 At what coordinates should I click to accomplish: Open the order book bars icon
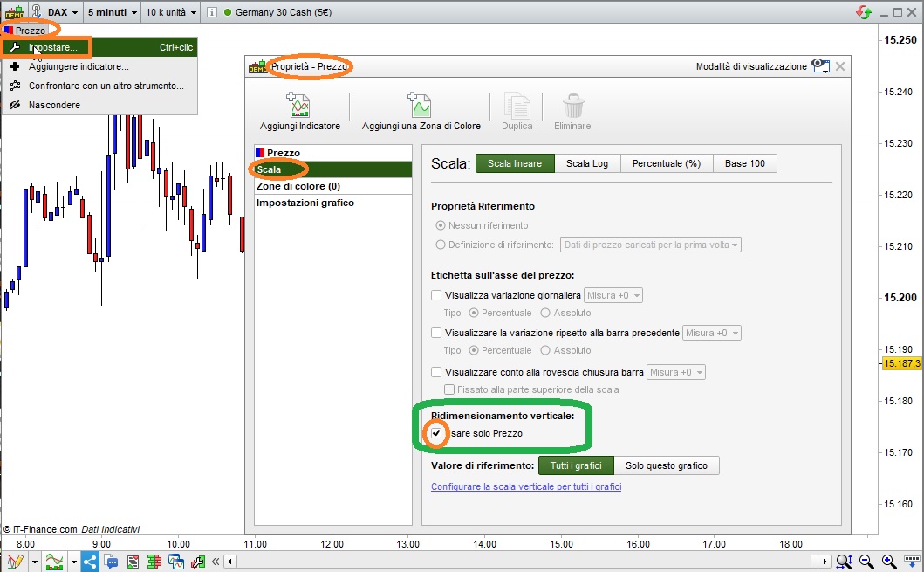(154, 562)
